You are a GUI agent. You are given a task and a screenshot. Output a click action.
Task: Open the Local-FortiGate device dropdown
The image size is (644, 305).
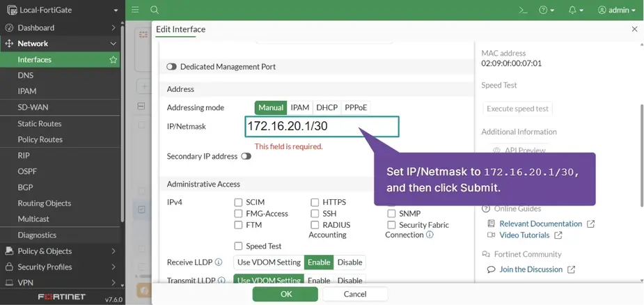63,10
